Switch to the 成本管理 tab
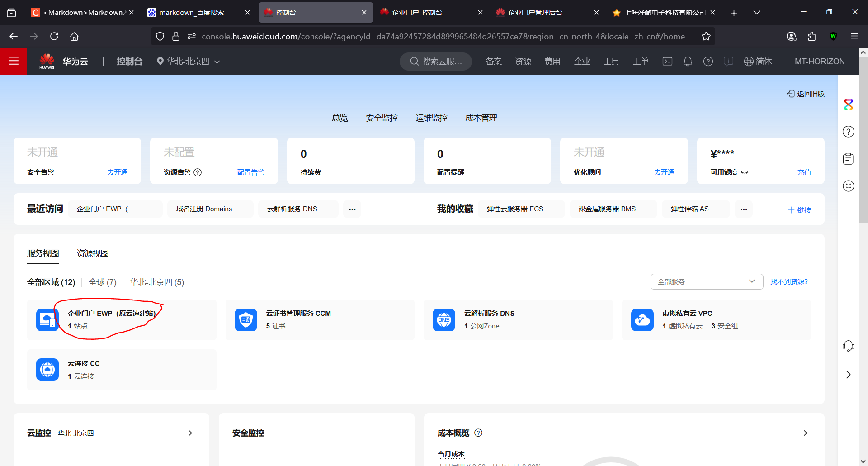The height and width of the screenshot is (466, 868). point(481,118)
